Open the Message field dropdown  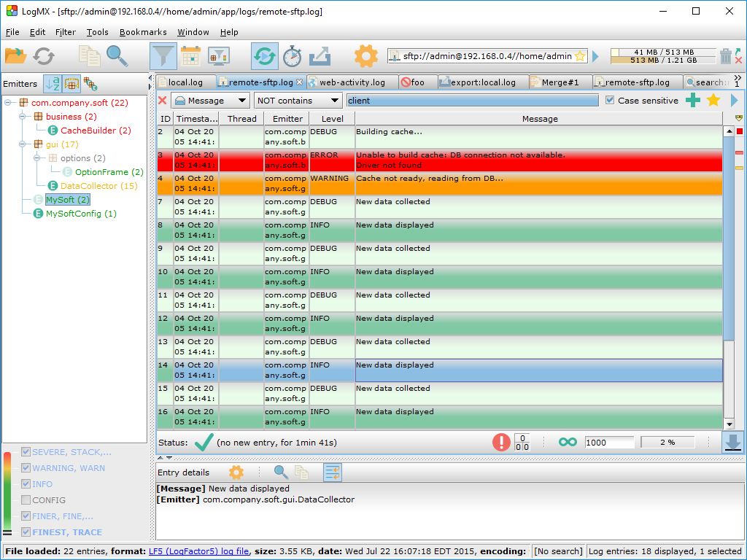211,101
